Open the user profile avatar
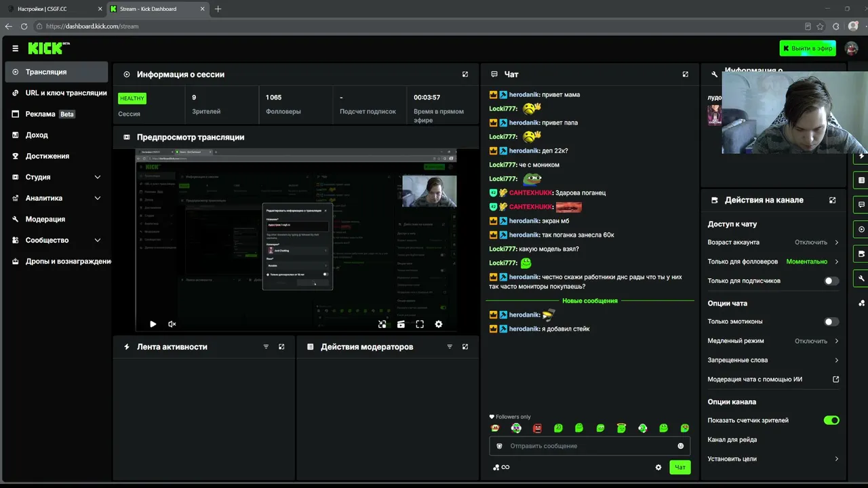The height and width of the screenshot is (488, 868). point(851,48)
